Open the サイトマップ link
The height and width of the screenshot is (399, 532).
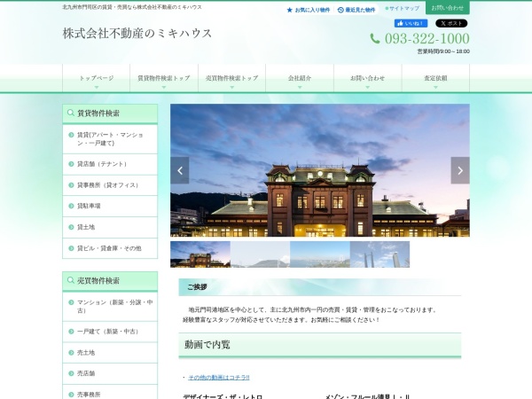[403, 8]
